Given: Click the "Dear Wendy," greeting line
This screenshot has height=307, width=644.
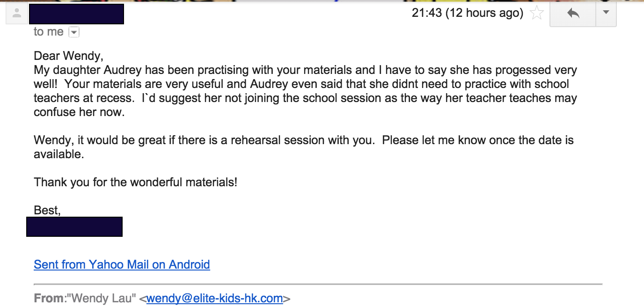Looking at the screenshot, I should pos(68,56).
